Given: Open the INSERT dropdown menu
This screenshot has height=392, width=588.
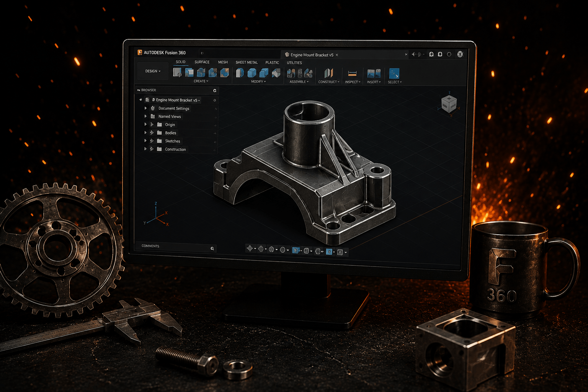Looking at the screenshot, I should (x=374, y=82).
